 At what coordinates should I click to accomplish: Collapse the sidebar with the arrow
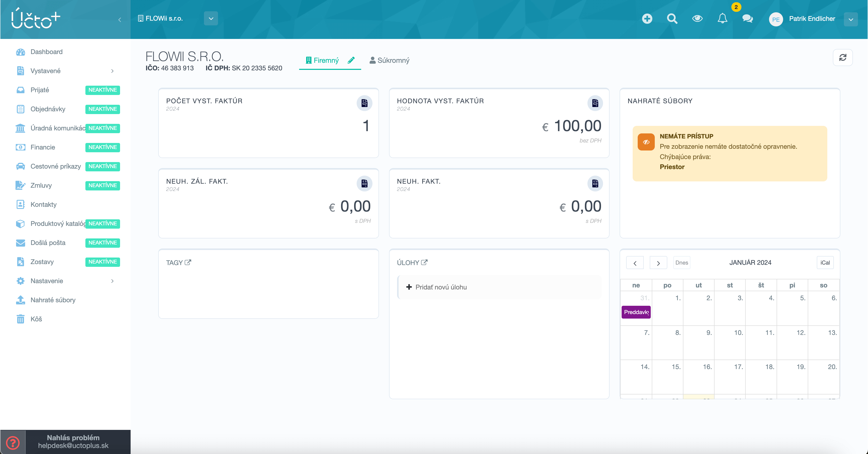click(x=120, y=20)
